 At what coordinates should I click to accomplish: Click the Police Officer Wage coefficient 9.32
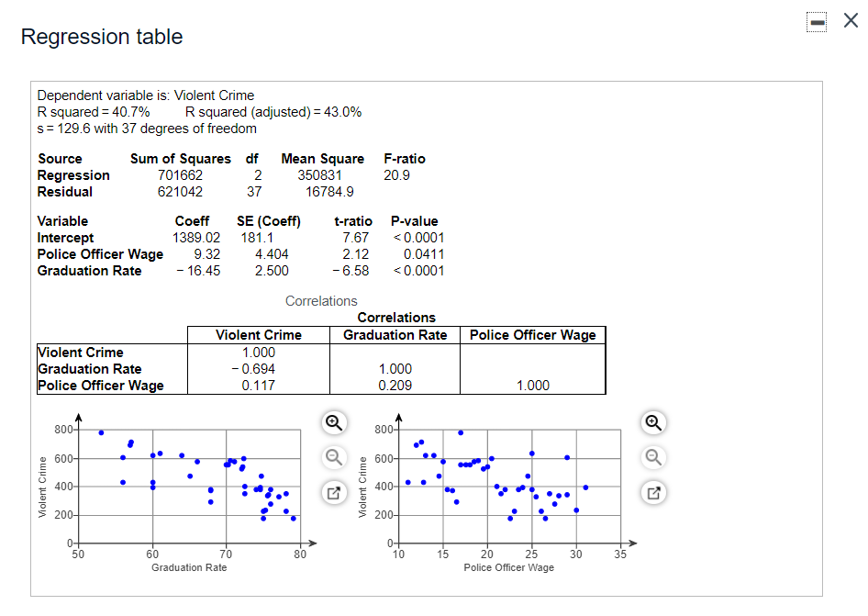(x=206, y=254)
